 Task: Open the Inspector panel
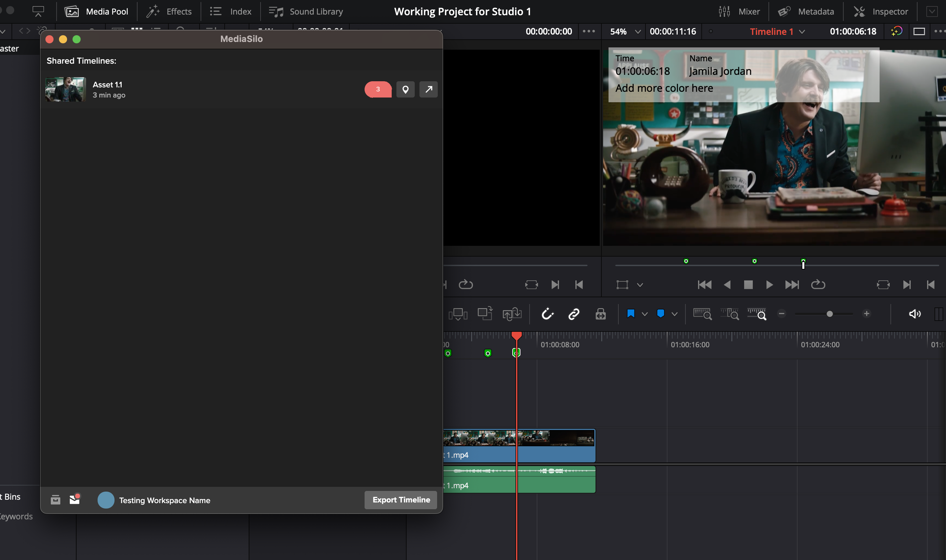(880, 11)
